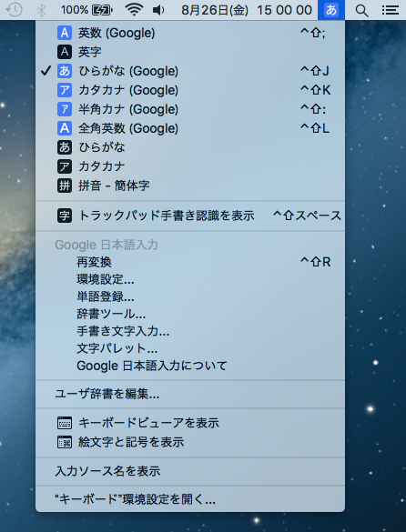Choose 再変換 from Google 日本語入力 section
This screenshot has height=532, width=406.
click(x=190, y=262)
